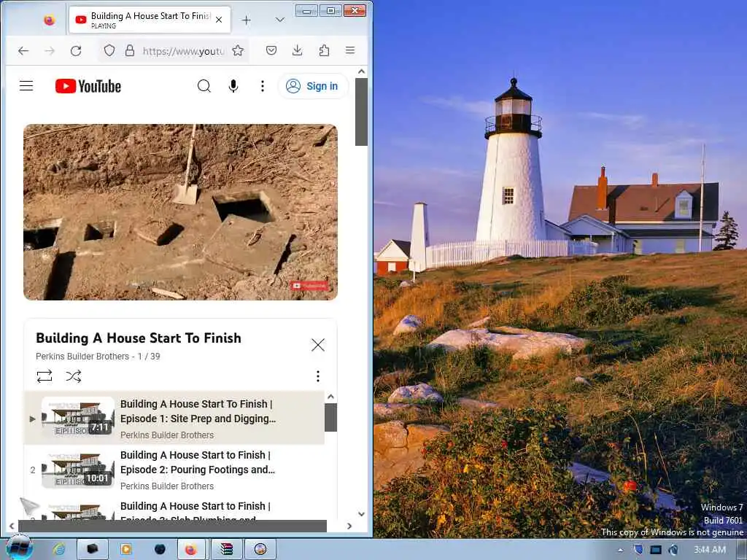Image resolution: width=747 pixels, height=560 pixels.
Task: Expand the list all tabs chevron
Action: pos(279,20)
